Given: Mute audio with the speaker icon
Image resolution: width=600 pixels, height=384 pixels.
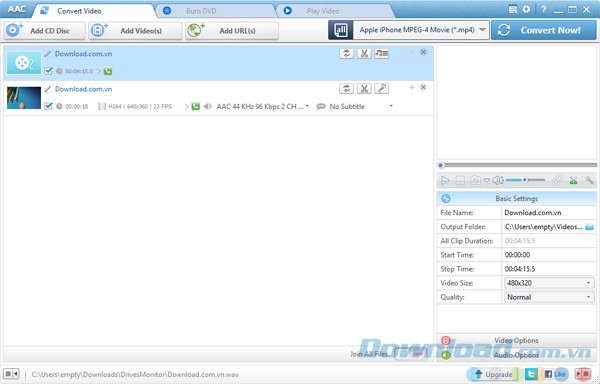Looking at the screenshot, I should [497, 180].
